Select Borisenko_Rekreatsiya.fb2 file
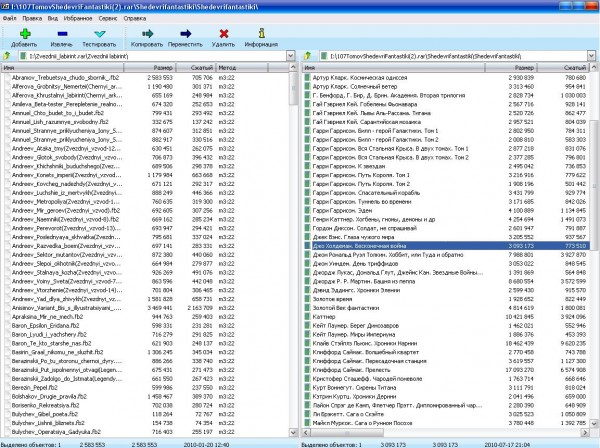 coord(46,405)
